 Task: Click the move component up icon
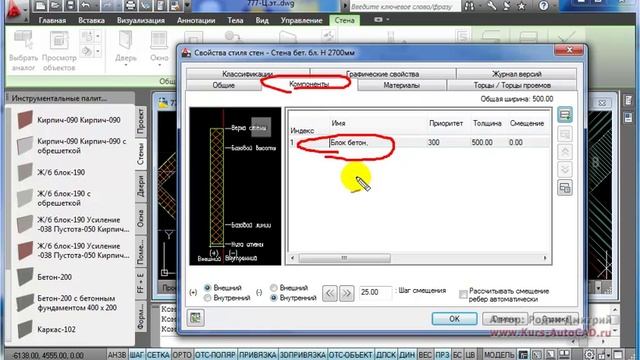pyautogui.click(x=565, y=152)
